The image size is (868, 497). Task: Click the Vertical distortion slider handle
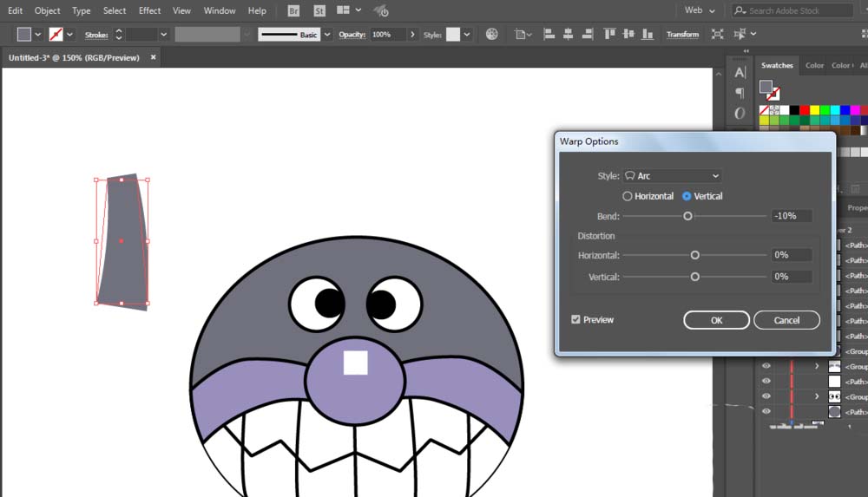tap(694, 277)
